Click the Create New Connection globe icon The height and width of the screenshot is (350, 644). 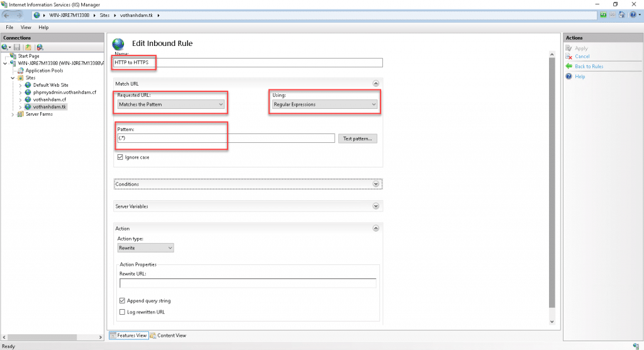(5, 47)
